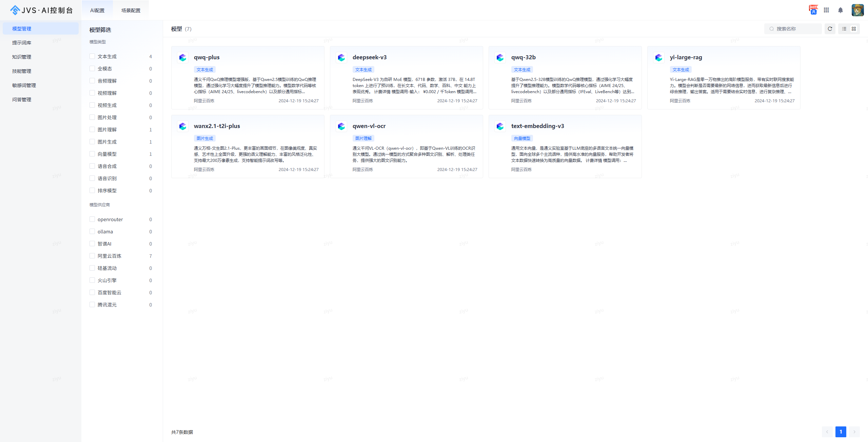The width and height of the screenshot is (868, 442).
Task: Select the openrouter provider checkbox
Action: click(92, 219)
